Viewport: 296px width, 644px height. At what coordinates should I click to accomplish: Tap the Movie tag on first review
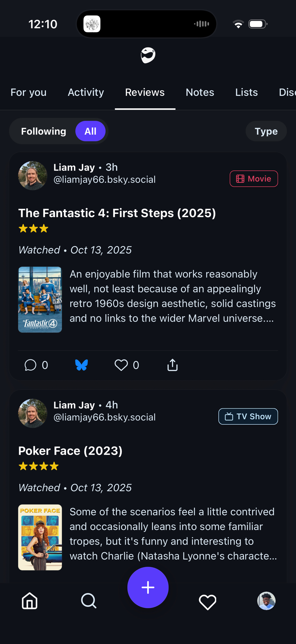(254, 179)
